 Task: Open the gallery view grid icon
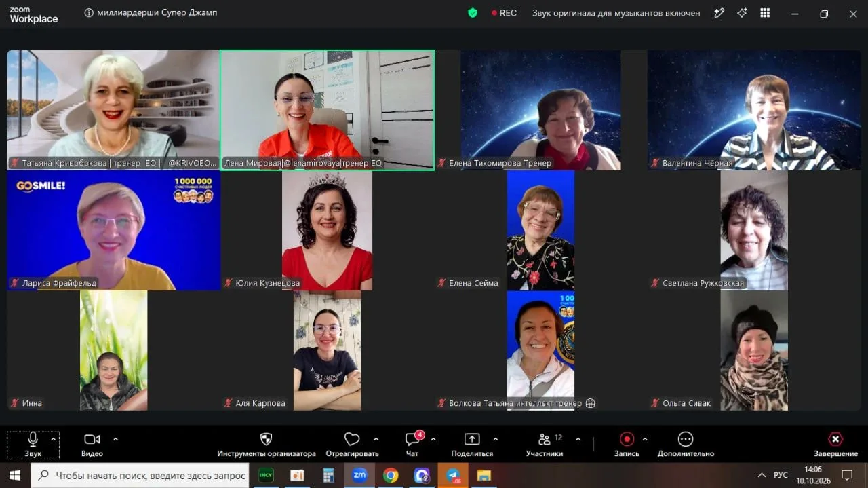765,13
